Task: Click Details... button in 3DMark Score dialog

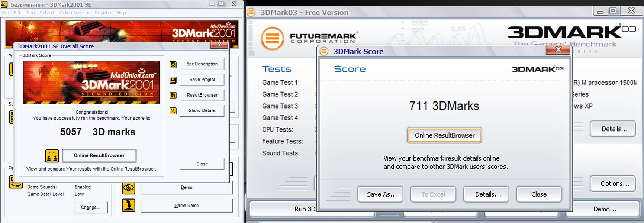Action: tap(486, 194)
